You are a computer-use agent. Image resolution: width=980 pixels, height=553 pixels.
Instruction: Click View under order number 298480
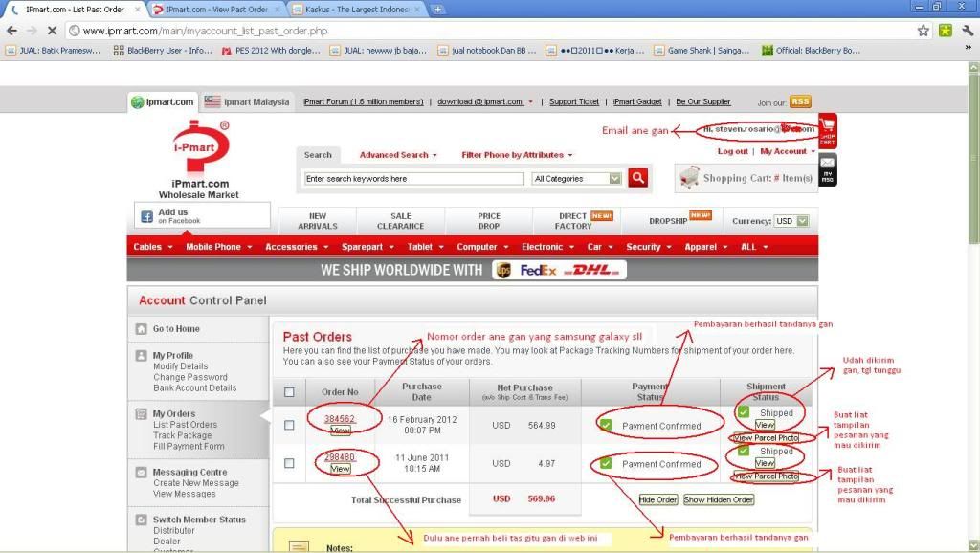[340, 469]
